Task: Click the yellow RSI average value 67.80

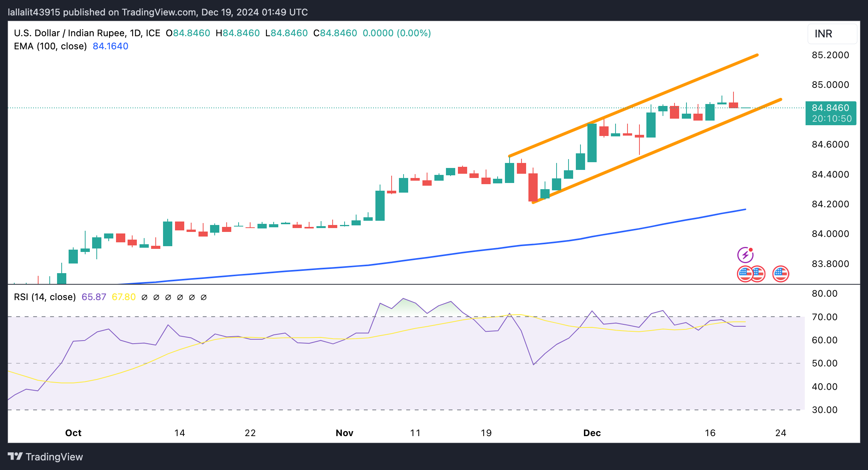Action: (123, 297)
